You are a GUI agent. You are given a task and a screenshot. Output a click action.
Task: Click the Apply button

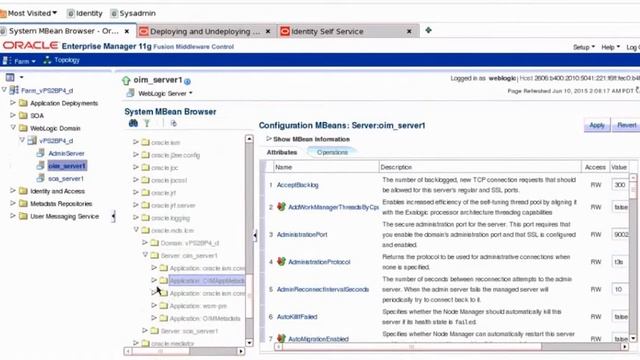pyautogui.click(x=597, y=125)
